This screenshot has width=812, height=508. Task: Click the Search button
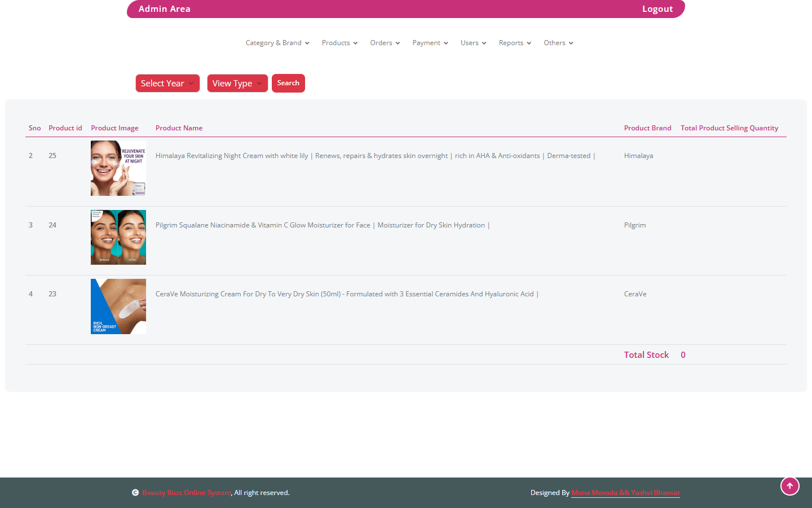288,83
